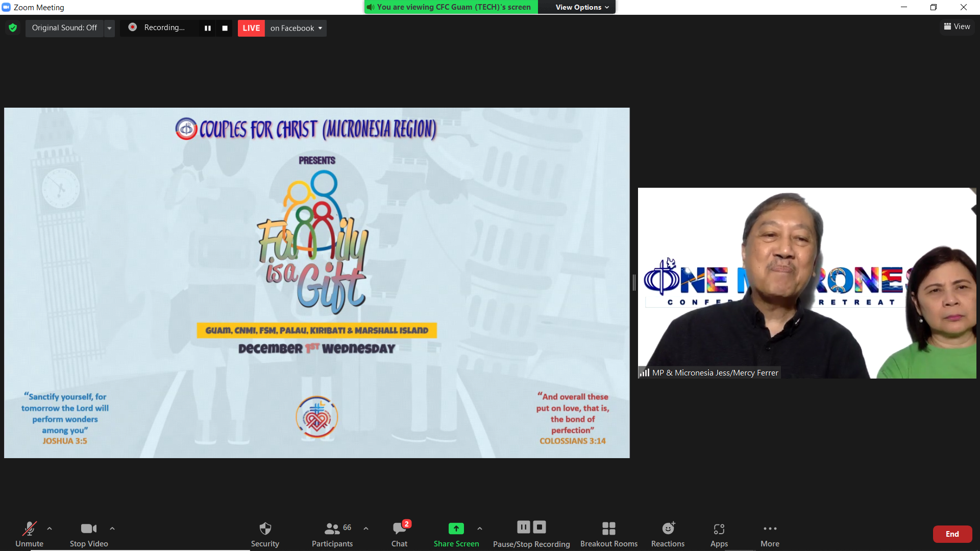Open the Apps panel
Viewport: 980px width, 551px height.
point(719,534)
